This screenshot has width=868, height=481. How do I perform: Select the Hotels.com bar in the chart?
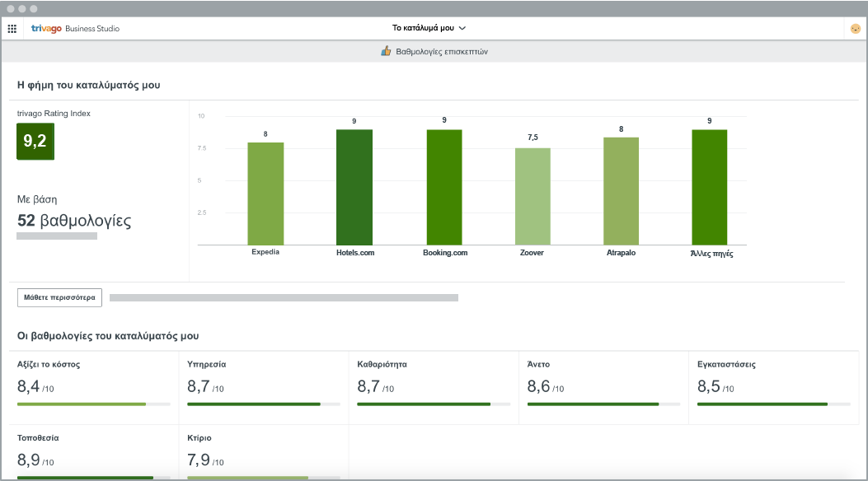tap(354, 188)
